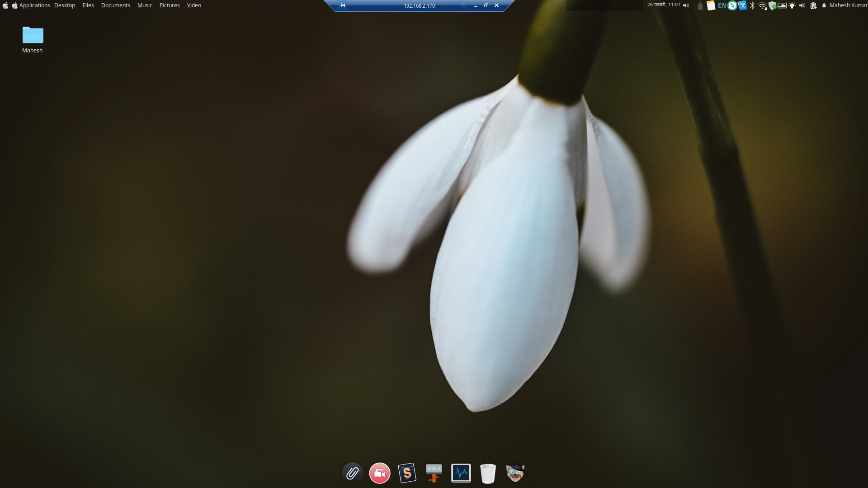The image size is (868, 488).
Task: Open the Trash from the dock
Action: pos(488,474)
